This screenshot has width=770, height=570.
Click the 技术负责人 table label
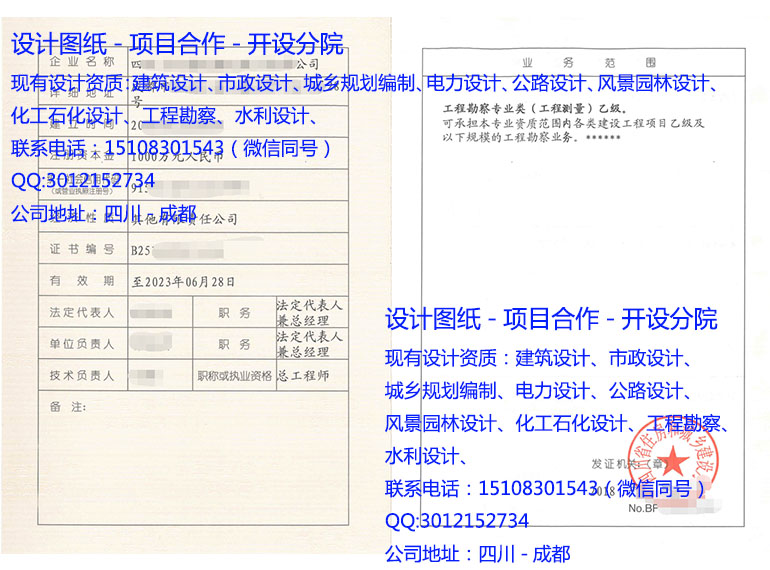(x=82, y=376)
